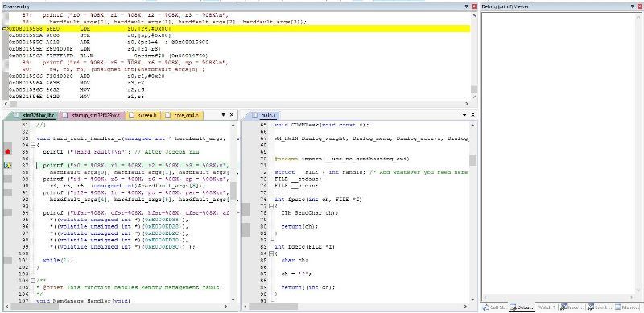Open left editor tab list dropdown
This screenshot has width=644, height=313.
click(x=224, y=115)
